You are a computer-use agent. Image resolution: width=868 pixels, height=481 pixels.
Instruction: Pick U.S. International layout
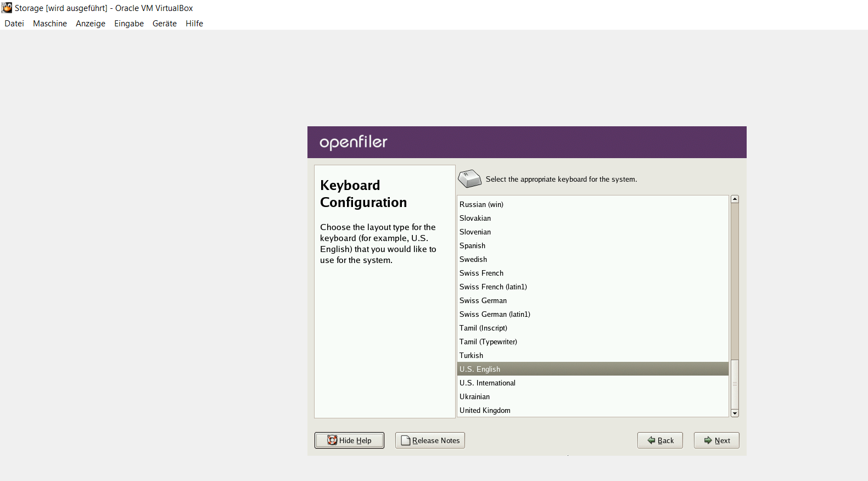[x=593, y=383]
